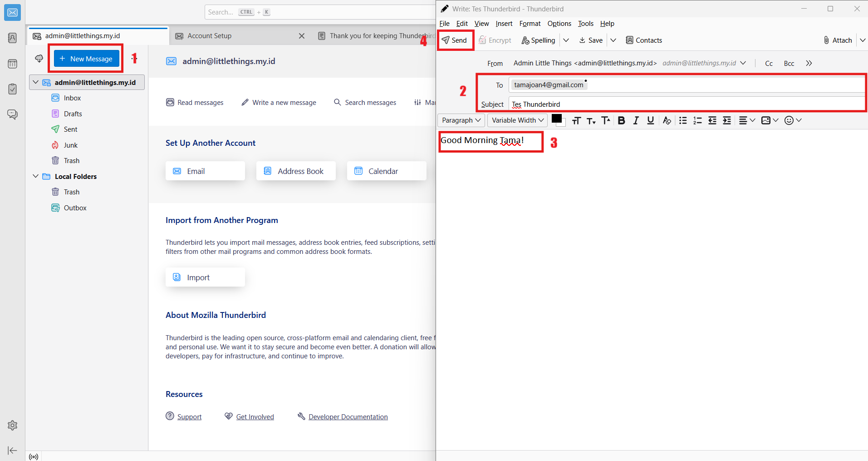Screen dimensions: 868x461
Task: Open the Support link
Action: [x=189, y=417]
